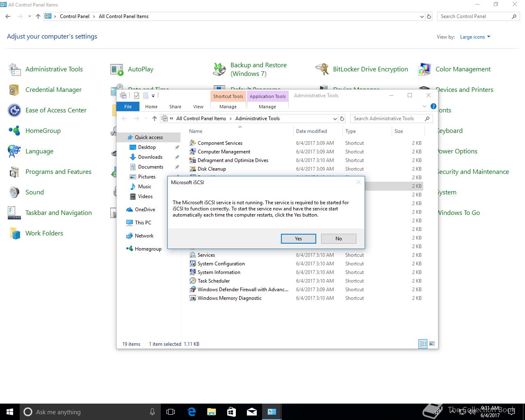Sort files by Type column

pyautogui.click(x=367, y=131)
